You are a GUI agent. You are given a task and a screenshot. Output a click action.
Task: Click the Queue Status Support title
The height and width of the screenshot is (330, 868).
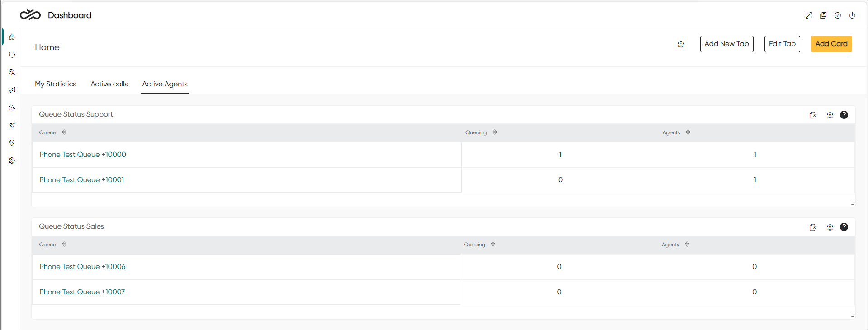tap(76, 114)
